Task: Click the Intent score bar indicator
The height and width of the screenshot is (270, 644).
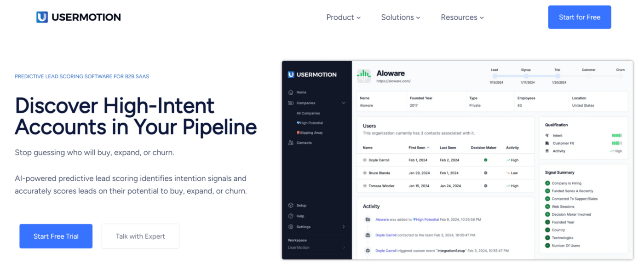Action: tap(617, 136)
